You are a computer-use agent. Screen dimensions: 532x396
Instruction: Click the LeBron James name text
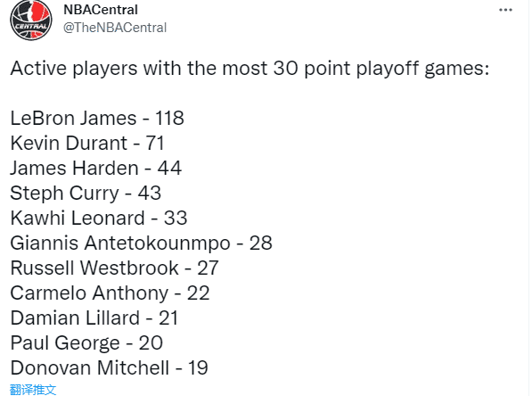coord(74,119)
